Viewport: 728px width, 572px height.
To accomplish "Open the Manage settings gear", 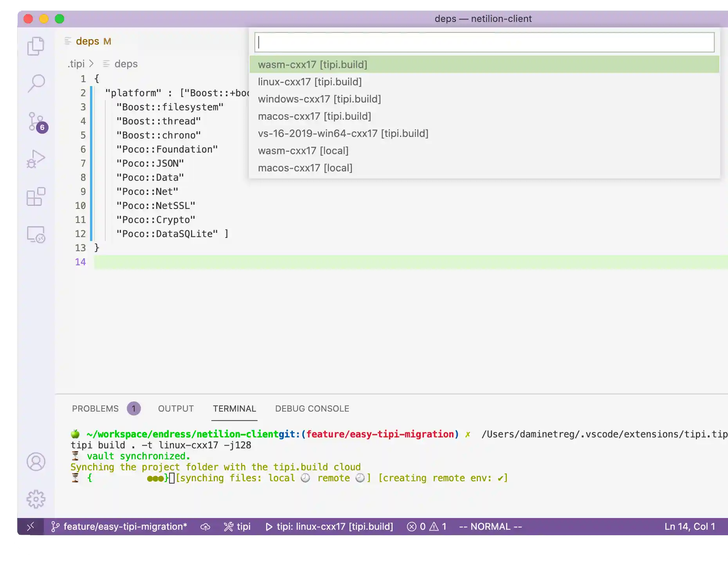I will point(36,499).
